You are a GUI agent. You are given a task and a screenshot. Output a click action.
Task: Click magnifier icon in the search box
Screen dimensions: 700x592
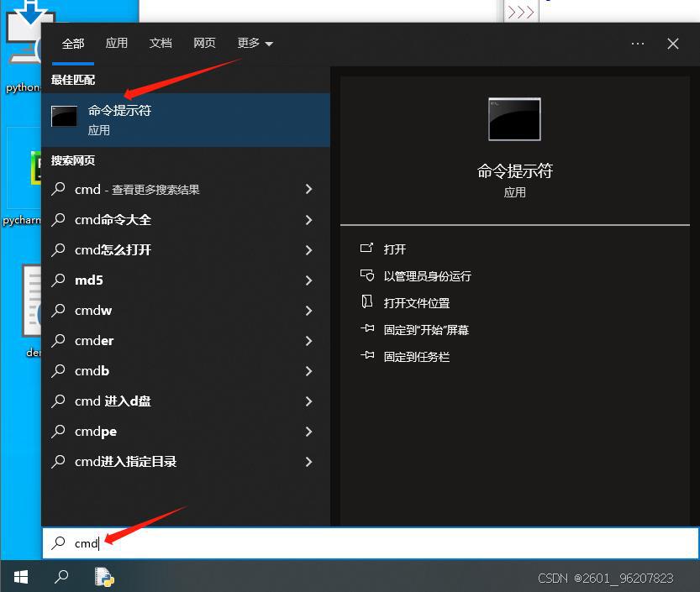[59, 543]
